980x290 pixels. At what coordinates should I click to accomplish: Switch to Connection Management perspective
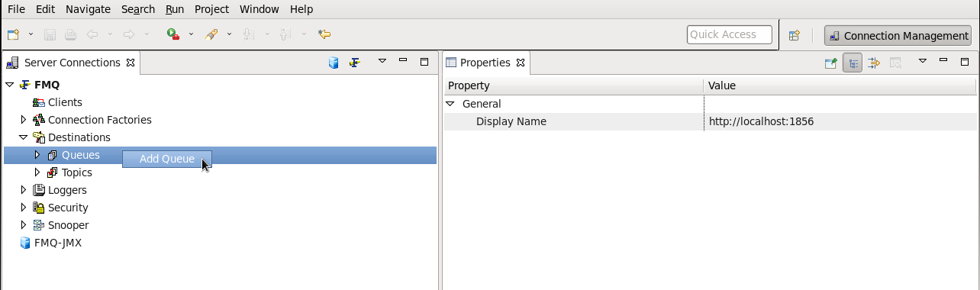click(x=898, y=36)
